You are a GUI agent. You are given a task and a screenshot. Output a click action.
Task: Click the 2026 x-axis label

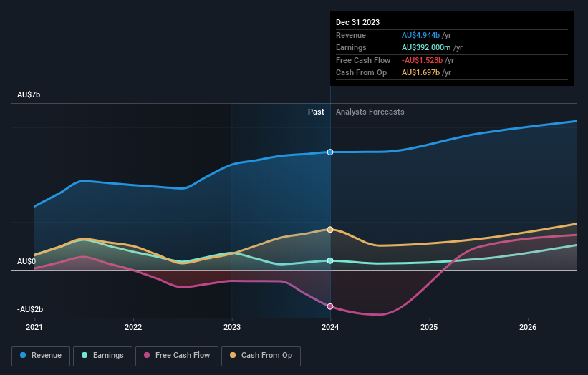[x=528, y=328]
